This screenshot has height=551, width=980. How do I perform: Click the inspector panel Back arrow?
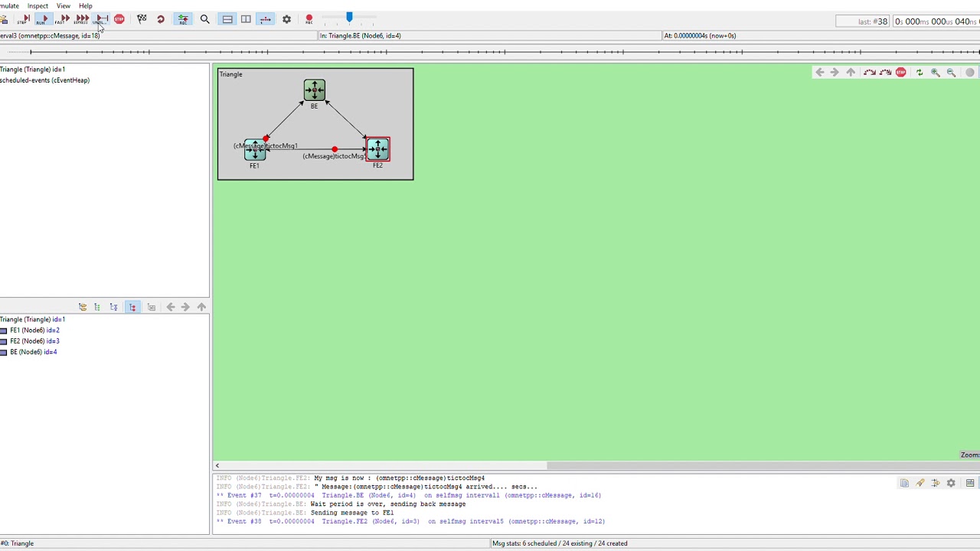[170, 307]
